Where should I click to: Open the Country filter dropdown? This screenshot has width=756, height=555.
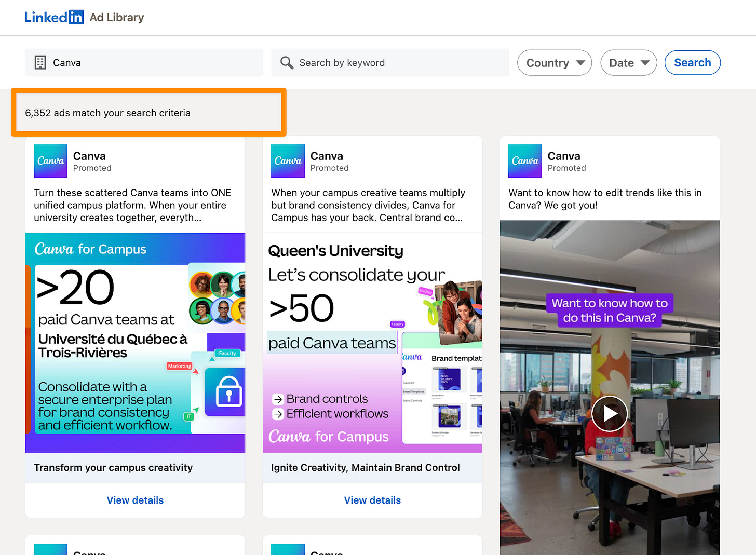pos(555,63)
